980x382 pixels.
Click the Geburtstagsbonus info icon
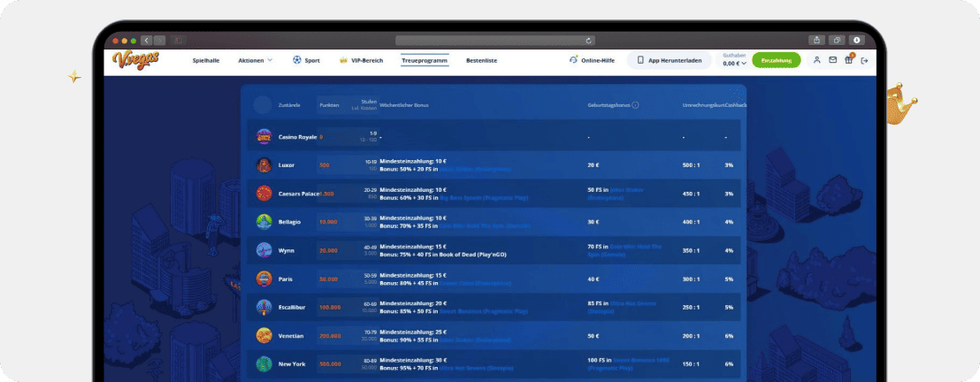[635, 105]
